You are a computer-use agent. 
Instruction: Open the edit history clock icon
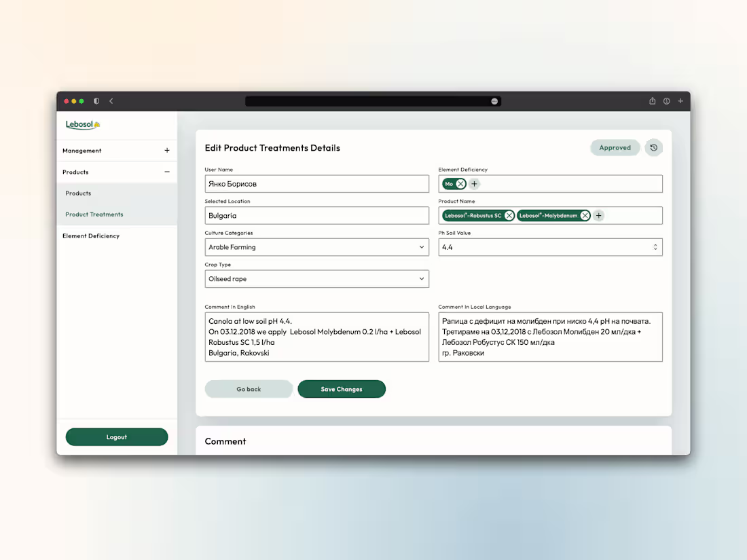(653, 147)
